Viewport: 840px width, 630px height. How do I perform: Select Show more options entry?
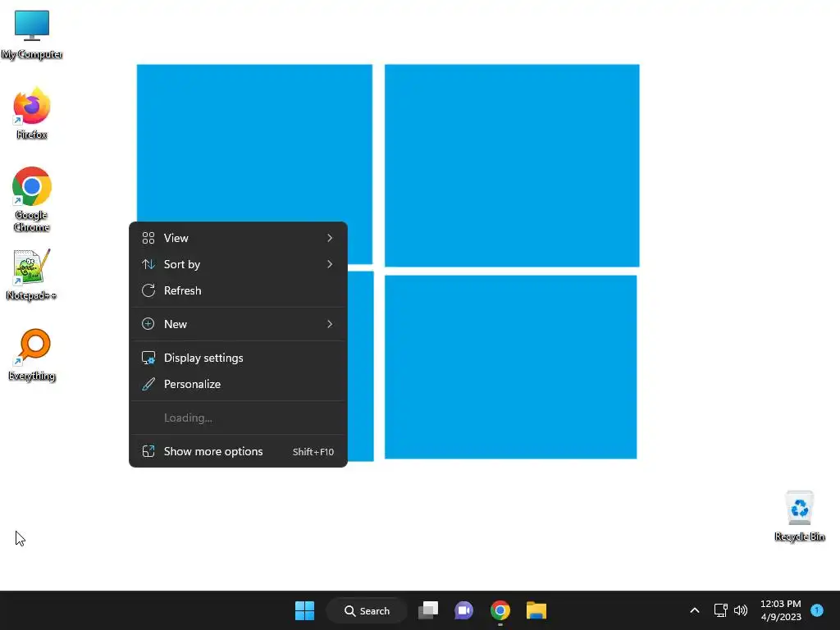pos(239,452)
